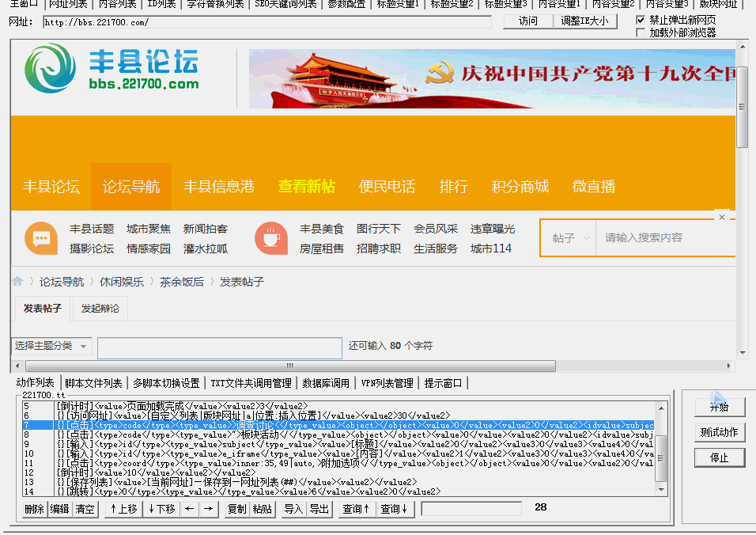Click the 查询↑ button
Image resolution: width=756 pixels, height=535 pixels.
point(357,509)
